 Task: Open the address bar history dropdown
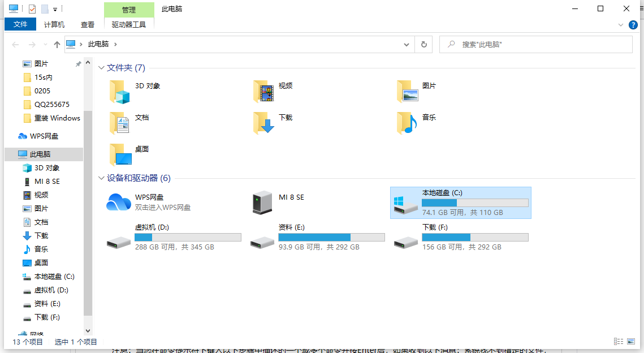[406, 44]
